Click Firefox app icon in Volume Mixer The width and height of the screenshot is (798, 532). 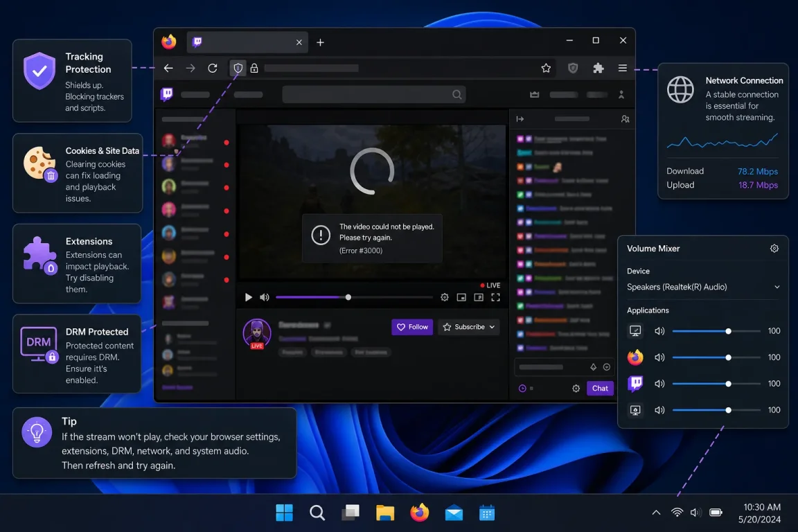tap(635, 357)
